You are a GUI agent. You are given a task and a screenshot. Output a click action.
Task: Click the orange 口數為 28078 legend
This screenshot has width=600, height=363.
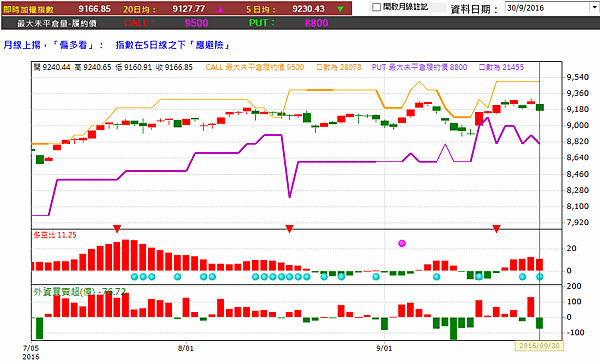point(339,67)
